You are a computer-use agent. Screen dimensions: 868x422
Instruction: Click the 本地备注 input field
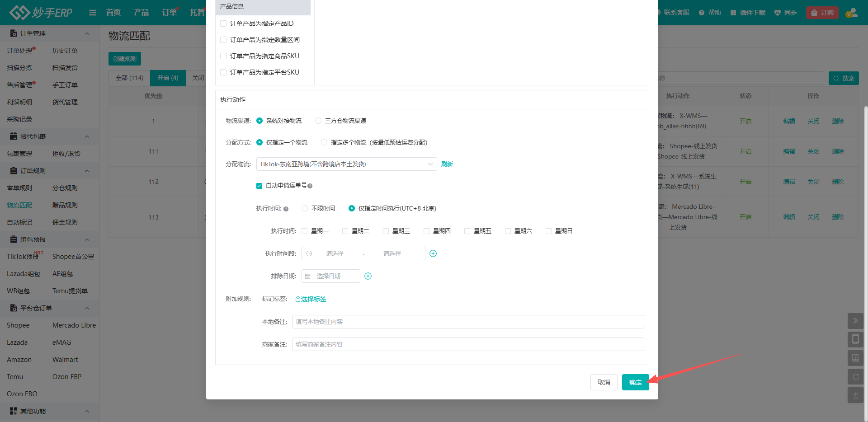click(x=468, y=322)
